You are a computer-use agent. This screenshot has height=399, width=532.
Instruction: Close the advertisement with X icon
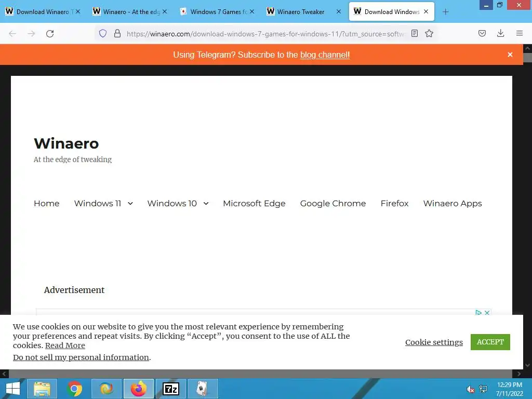coord(487,312)
